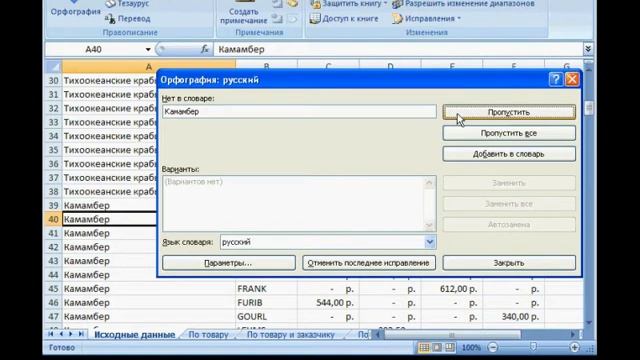
Task: Select column A header
Action: pos(149,67)
